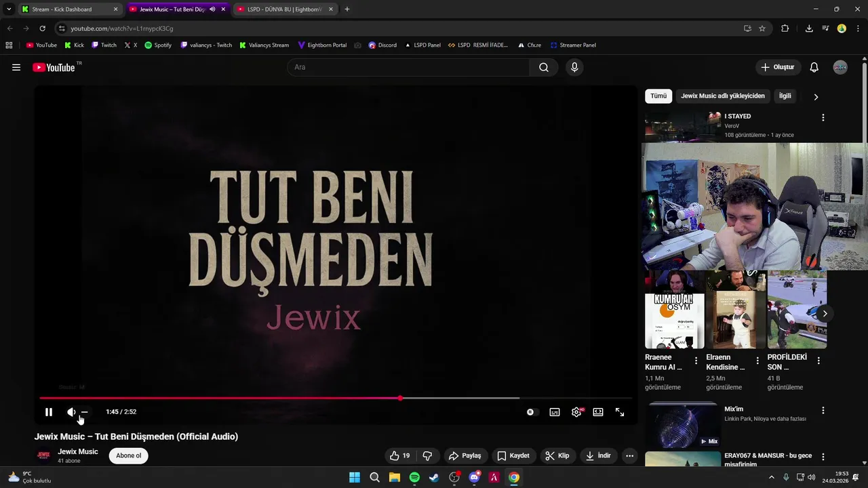
Task: Open the Chrome apps grid icon
Action: 9,45
